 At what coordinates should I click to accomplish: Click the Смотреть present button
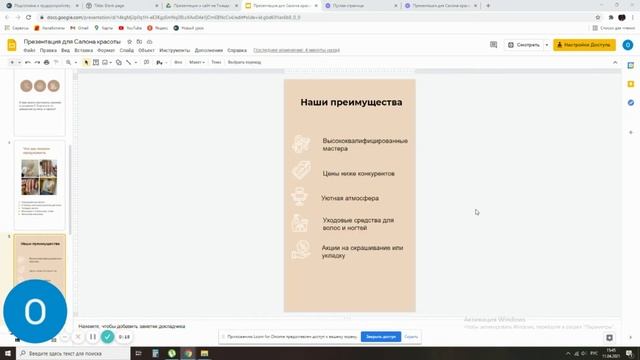[524, 45]
